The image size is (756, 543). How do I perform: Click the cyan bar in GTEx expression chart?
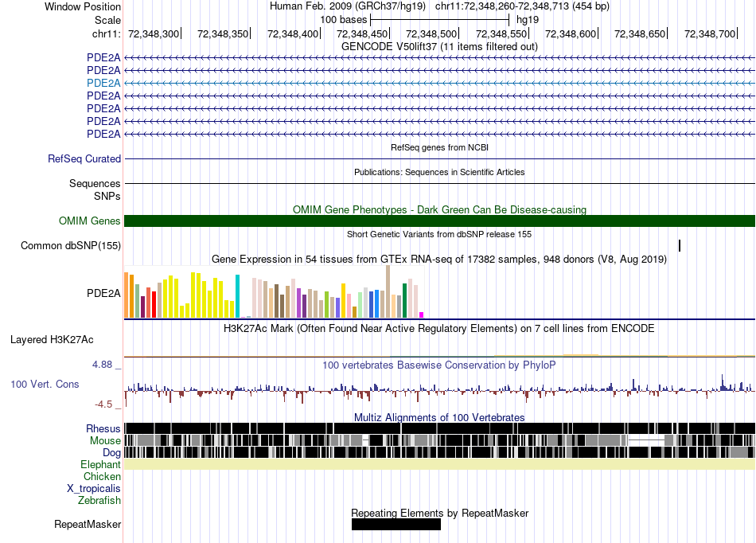pyautogui.click(x=237, y=296)
